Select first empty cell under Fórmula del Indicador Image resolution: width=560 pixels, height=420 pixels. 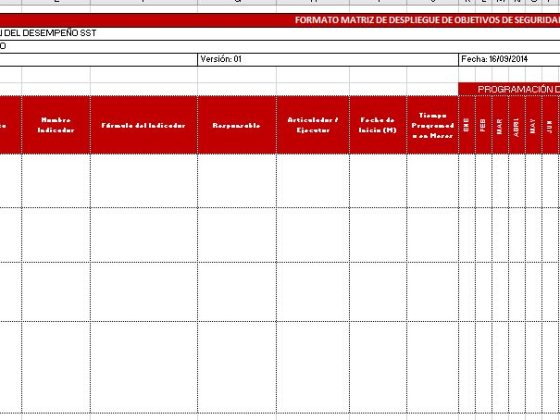coord(144,181)
